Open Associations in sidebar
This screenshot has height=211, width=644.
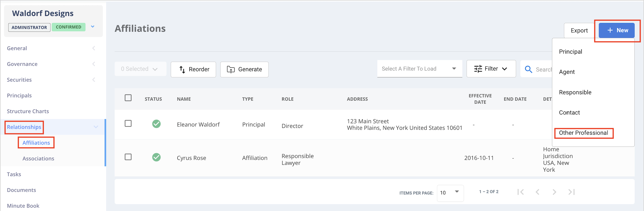click(x=38, y=158)
